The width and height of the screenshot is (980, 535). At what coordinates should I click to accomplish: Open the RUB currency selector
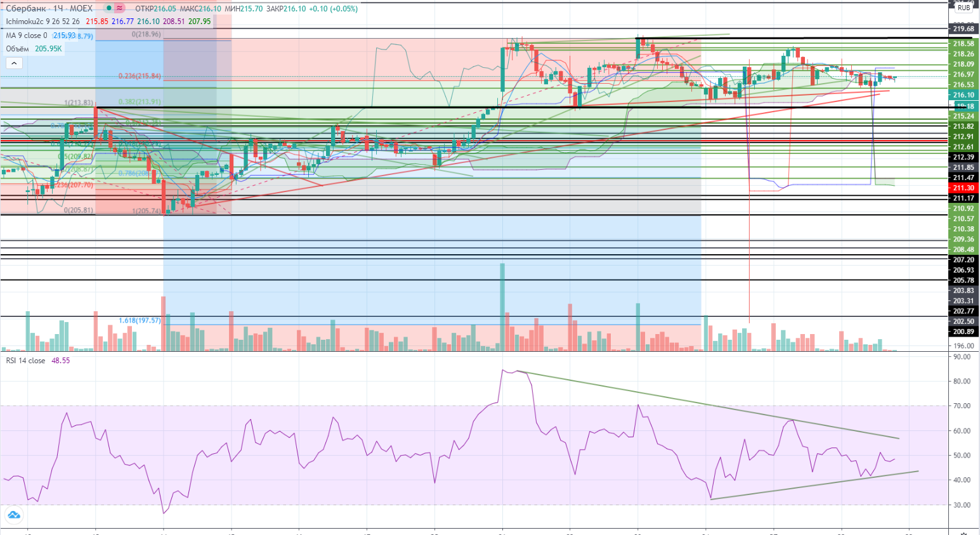(x=964, y=8)
